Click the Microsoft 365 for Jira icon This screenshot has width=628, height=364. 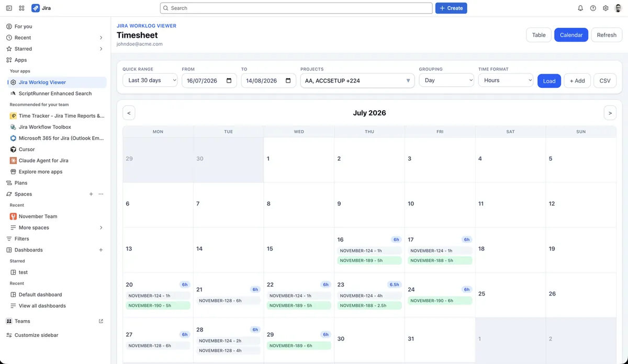point(13,138)
